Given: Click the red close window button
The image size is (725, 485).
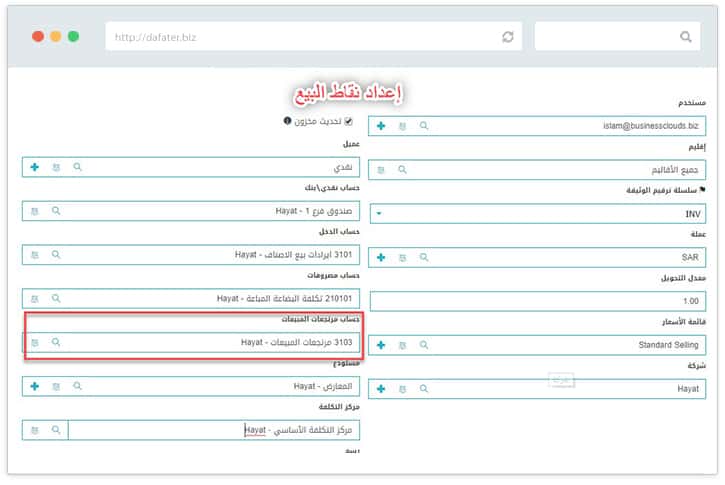Looking at the screenshot, I should (x=38, y=36).
